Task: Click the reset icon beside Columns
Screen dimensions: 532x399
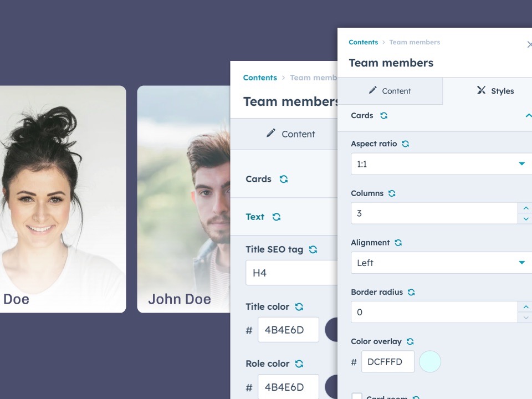Action: (392, 193)
